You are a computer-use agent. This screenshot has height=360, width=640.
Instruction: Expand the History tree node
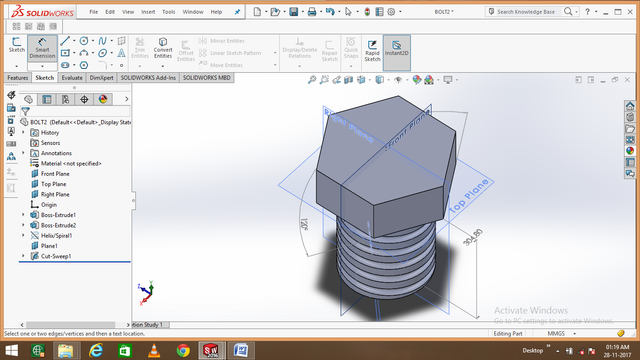click(x=23, y=132)
